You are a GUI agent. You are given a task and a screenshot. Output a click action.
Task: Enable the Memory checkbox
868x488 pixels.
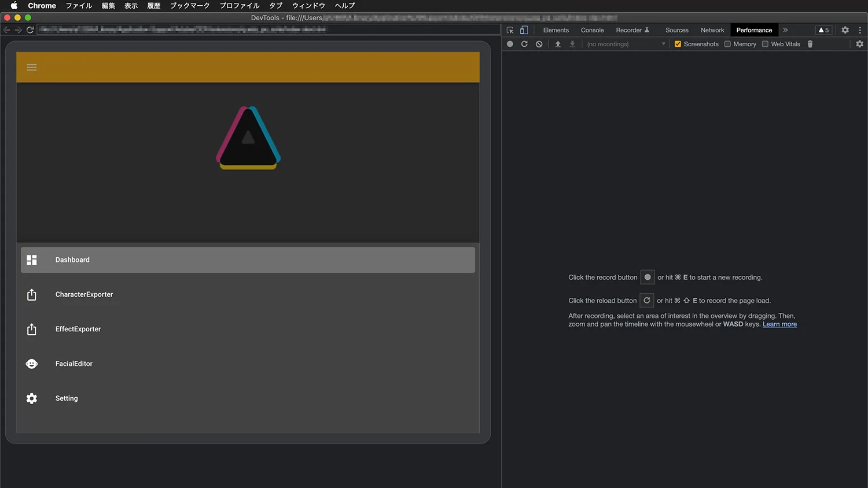pyautogui.click(x=727, y=44)
